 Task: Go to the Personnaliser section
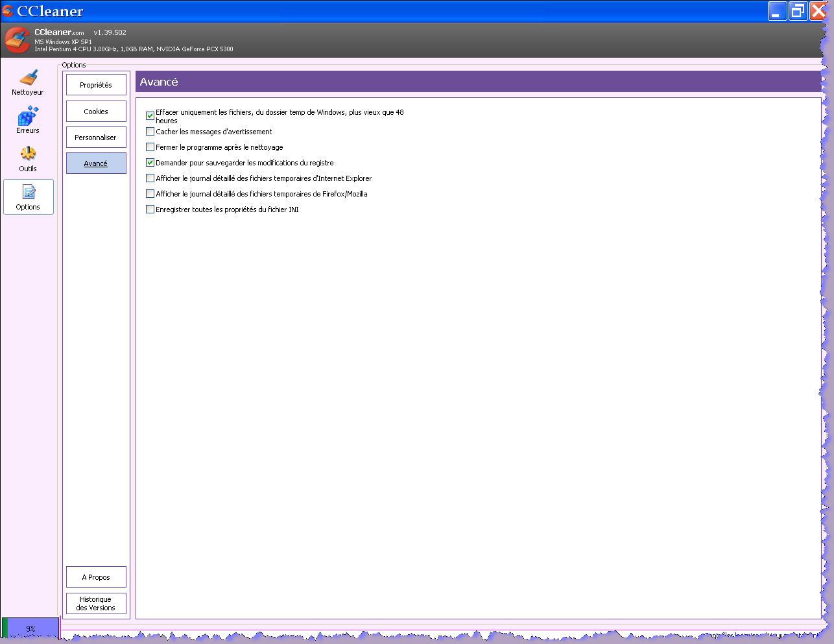[x=96, y=137]
